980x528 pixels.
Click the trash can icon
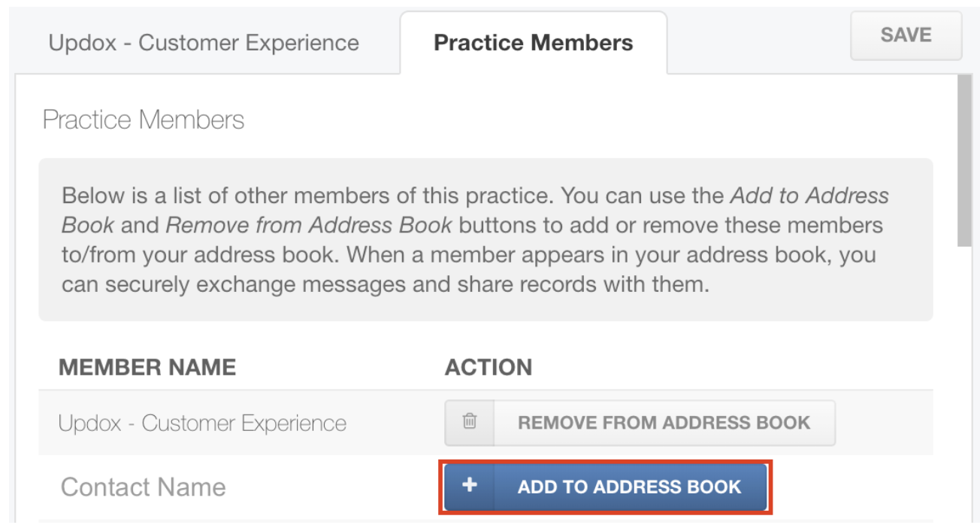(x=470, y=422)
